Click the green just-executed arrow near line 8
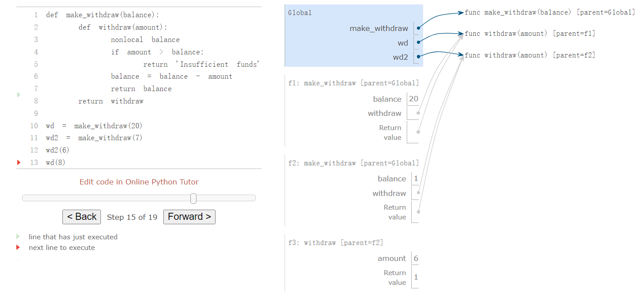This screenshot has height=303, width=644. point(19,95)
